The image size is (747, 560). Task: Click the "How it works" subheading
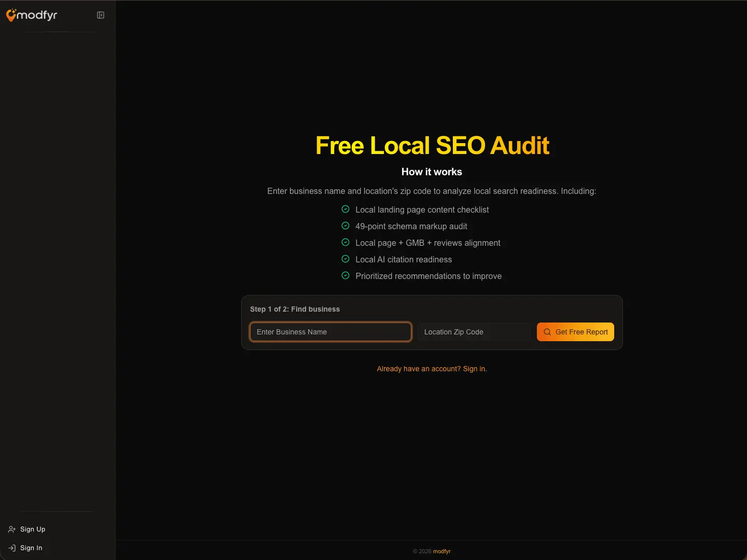click(432, 172)
